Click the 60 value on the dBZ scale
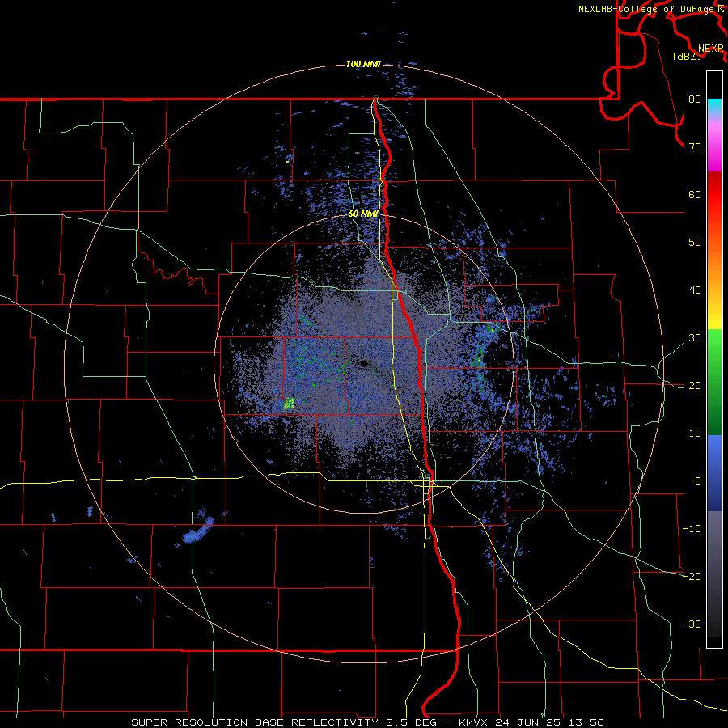 tap(695, 194)
